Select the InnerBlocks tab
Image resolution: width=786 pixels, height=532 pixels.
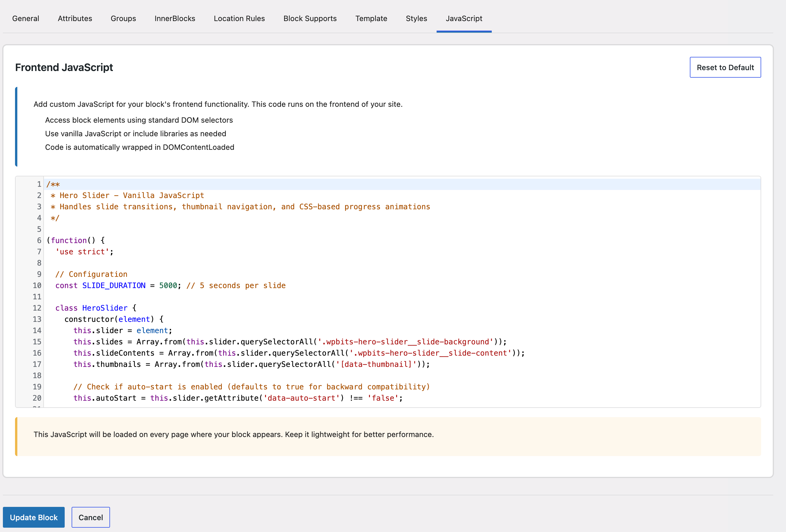click(x=174, y=18)
